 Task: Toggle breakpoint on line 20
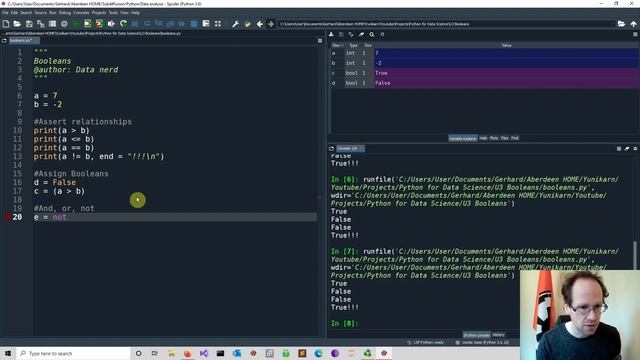(7, 217)
